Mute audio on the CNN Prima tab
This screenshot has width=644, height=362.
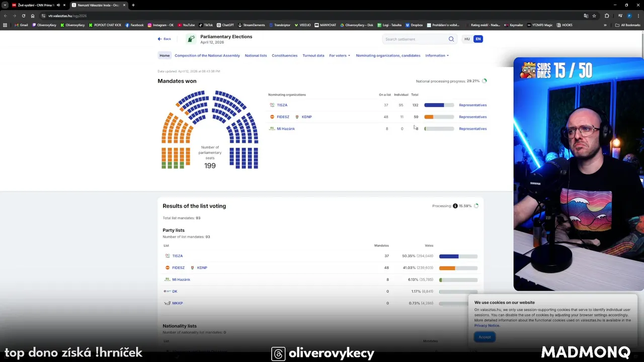point(58,5)
